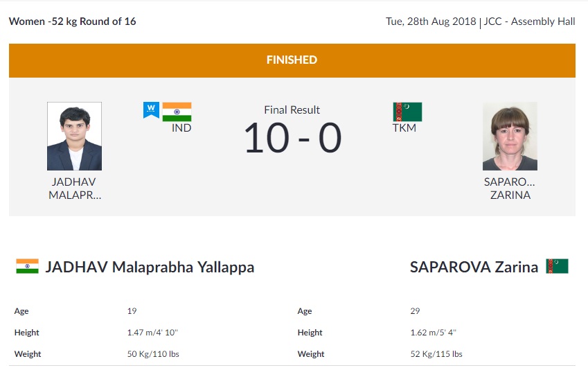Click the India flag beside IND
This screenshot has width=588, height=377.
(x=177, y=112)
